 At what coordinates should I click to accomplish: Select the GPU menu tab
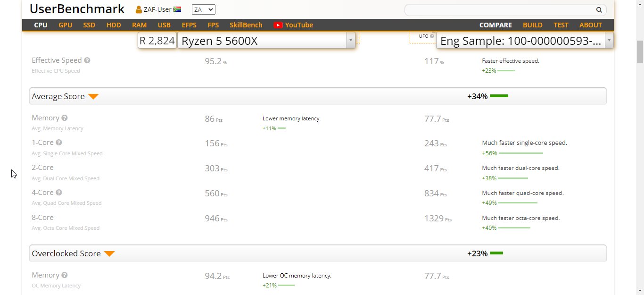click(66, 25)
